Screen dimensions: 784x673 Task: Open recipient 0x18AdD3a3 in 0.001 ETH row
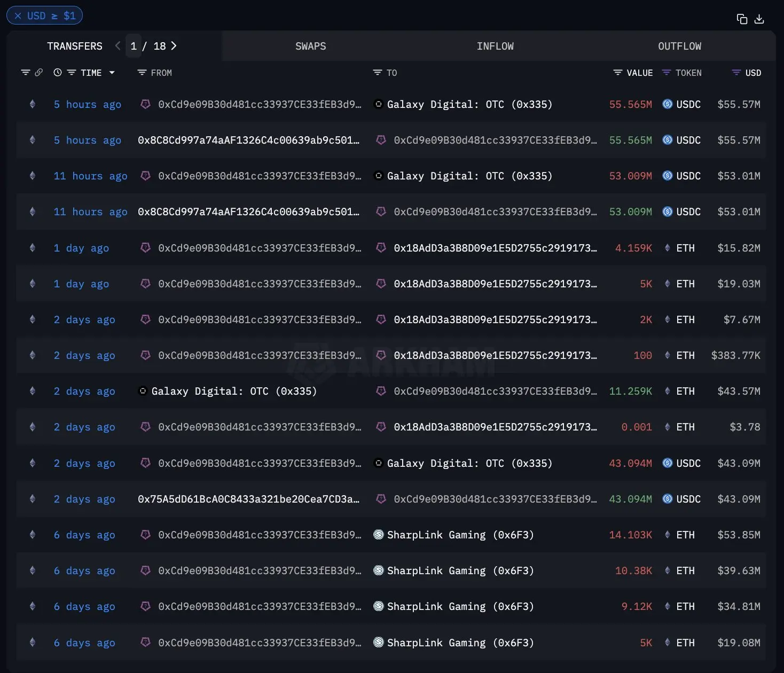coord(496,427)
